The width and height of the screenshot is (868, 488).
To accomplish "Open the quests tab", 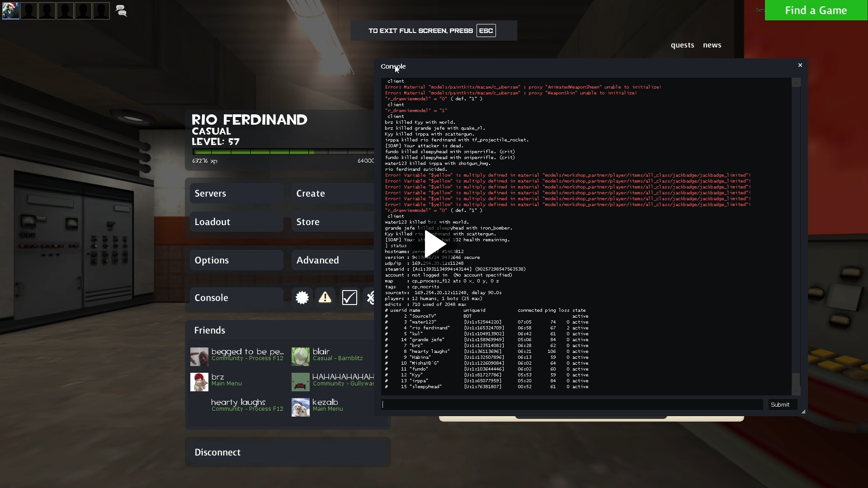I will [x=682, y=45].
